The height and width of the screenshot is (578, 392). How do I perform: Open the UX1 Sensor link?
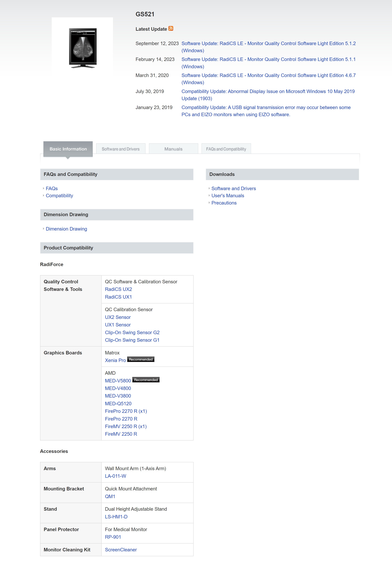pyautogui.click(x=118, y=325)
